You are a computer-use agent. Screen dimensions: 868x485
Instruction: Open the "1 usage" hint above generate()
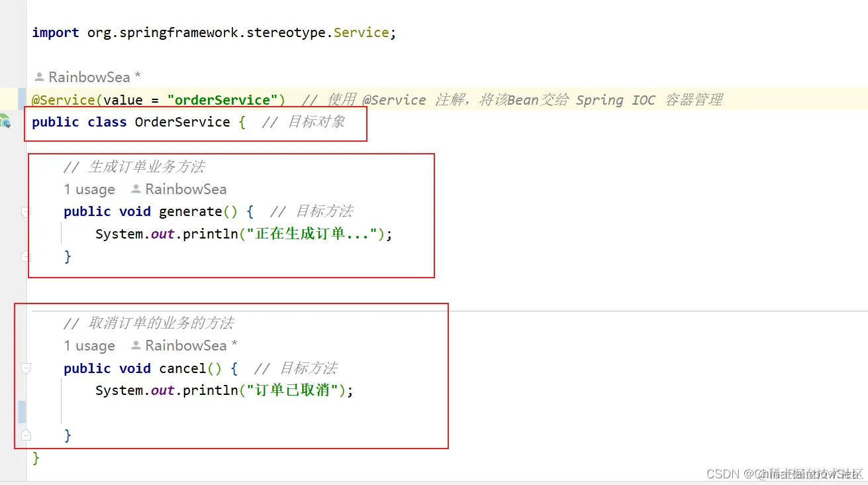[89, 189]
